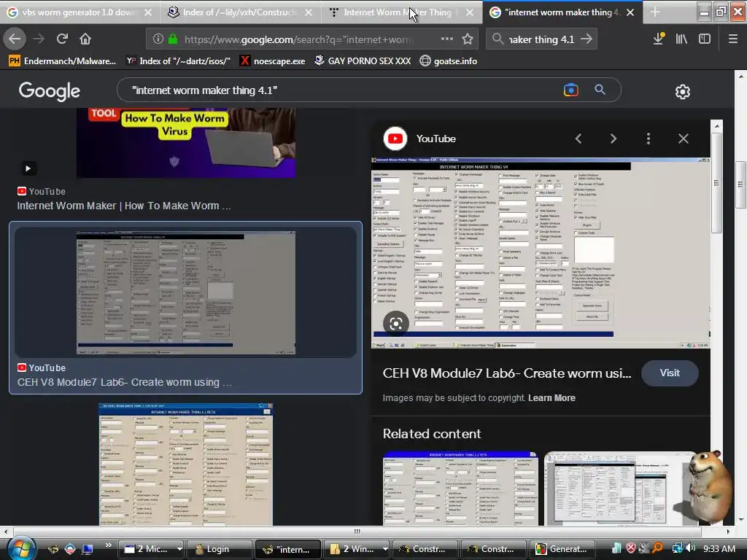Search by image with Google Lens camera icon
747x560 pixels.
570,90
